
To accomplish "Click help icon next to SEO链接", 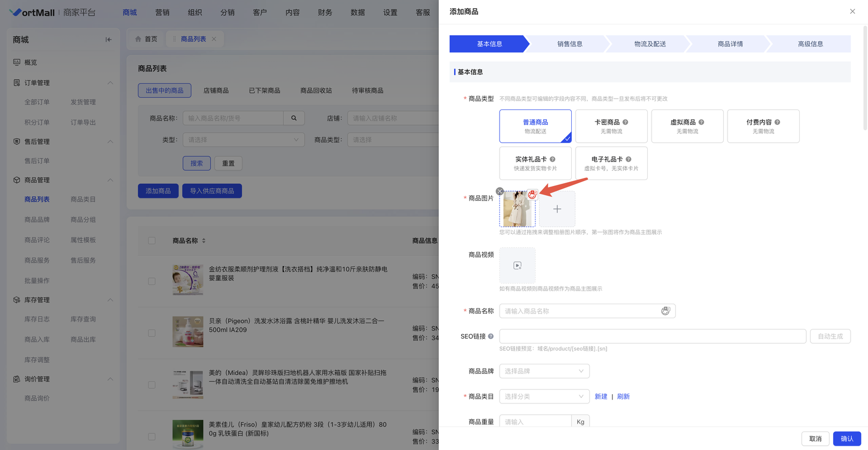I will [491, 336].
